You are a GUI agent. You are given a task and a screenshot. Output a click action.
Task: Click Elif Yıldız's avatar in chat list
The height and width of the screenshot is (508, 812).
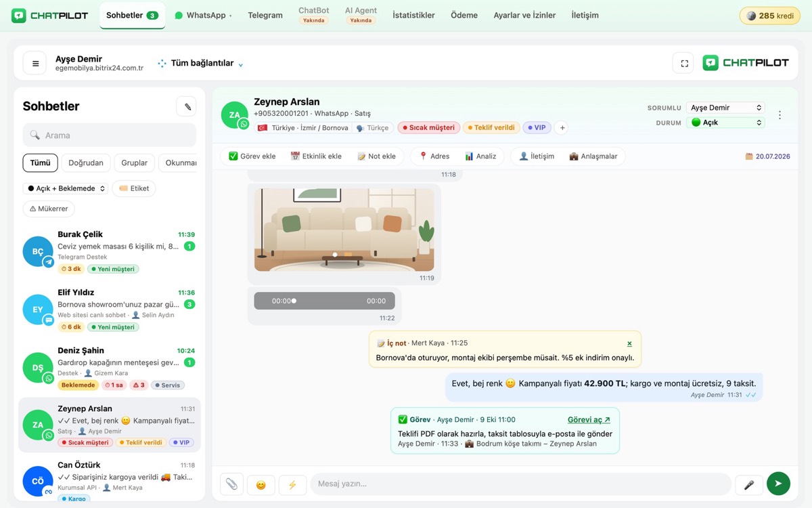point(38,310)
